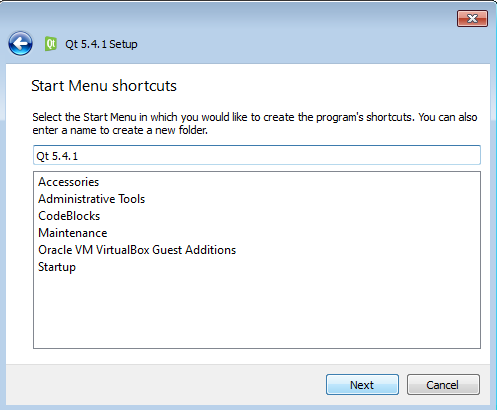Click the instruction text about creating shortcuts
This screenshot has width=497, height=410.
[255, 123]
